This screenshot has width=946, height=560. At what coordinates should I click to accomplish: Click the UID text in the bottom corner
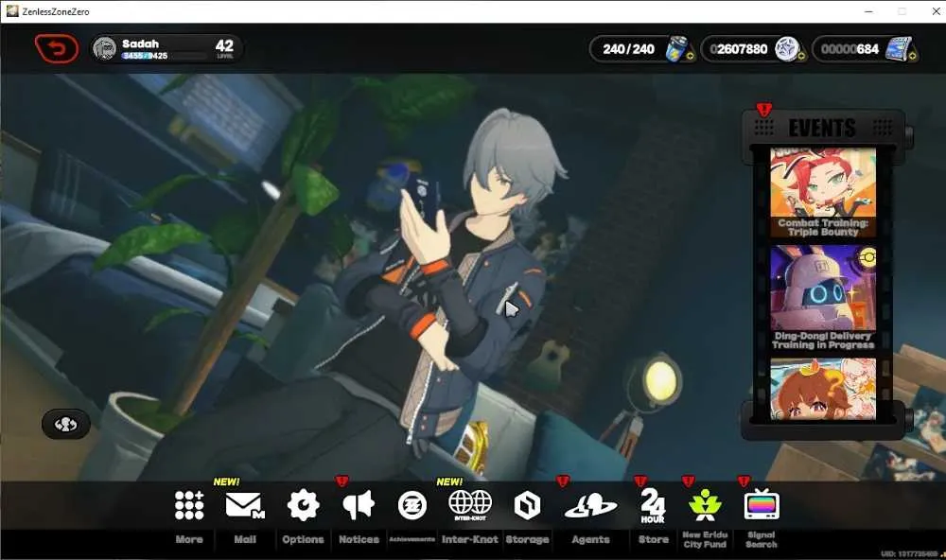pos(910,553)
